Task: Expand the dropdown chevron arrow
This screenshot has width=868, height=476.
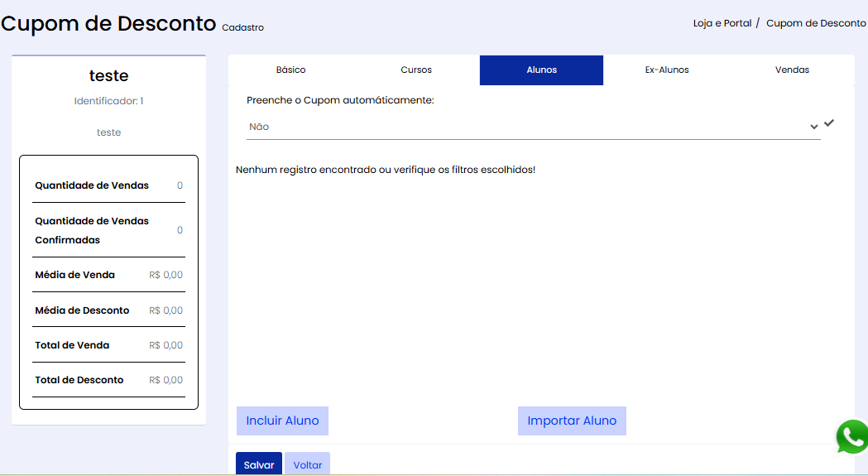Action: pos(814,127)
